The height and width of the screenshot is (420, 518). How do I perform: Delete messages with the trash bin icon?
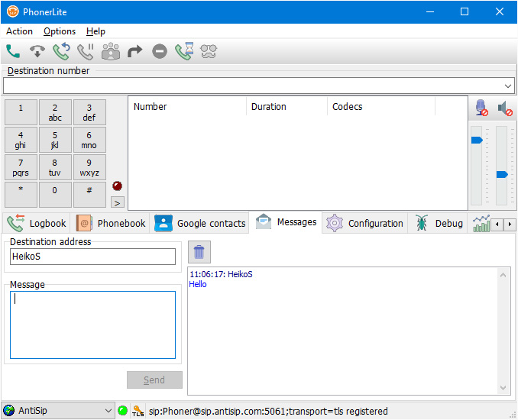click(x=199, y=252)
